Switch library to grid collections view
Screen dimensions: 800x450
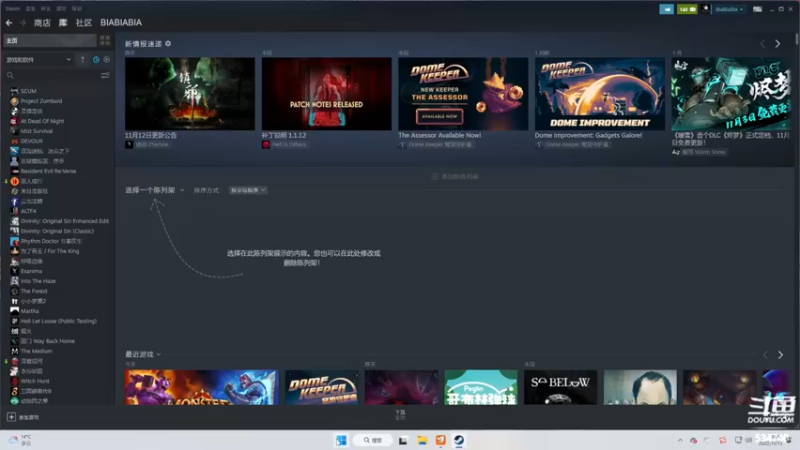click(105, 40)
